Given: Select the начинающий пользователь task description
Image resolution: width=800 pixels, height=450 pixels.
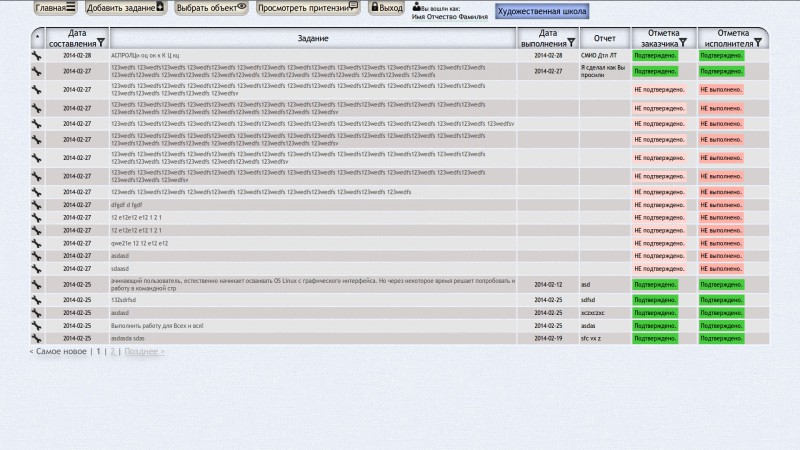Looking at the screenshot, I should click(x=313, y=285).
